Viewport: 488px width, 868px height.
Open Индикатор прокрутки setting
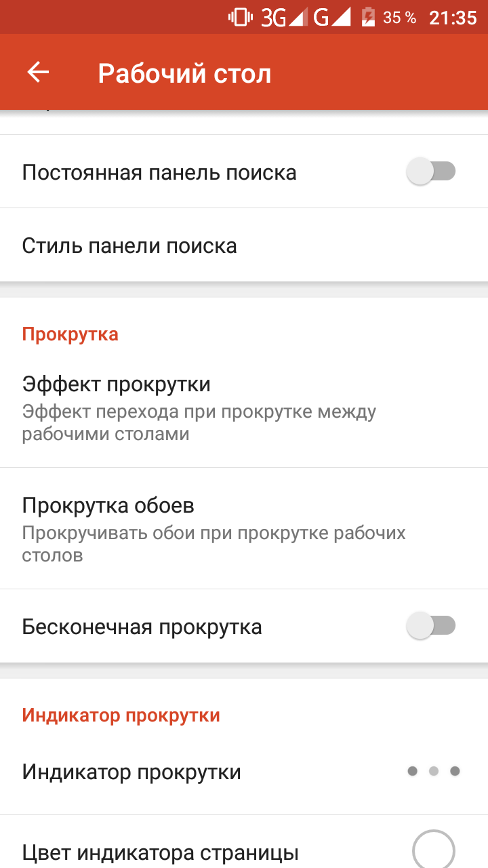pos(244,772)
